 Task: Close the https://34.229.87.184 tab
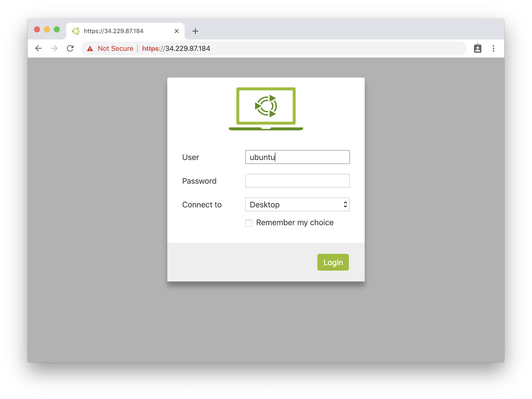[177, 31]
